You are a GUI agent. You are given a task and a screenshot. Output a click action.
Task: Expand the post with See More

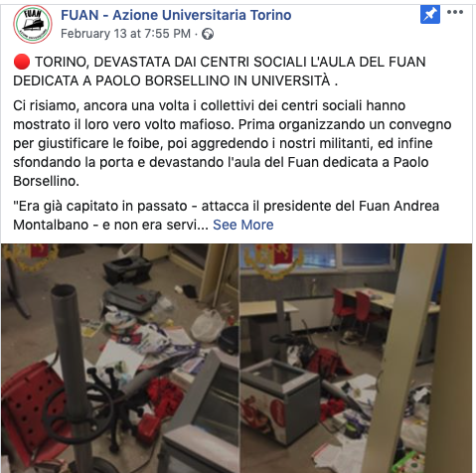(243, 225)
